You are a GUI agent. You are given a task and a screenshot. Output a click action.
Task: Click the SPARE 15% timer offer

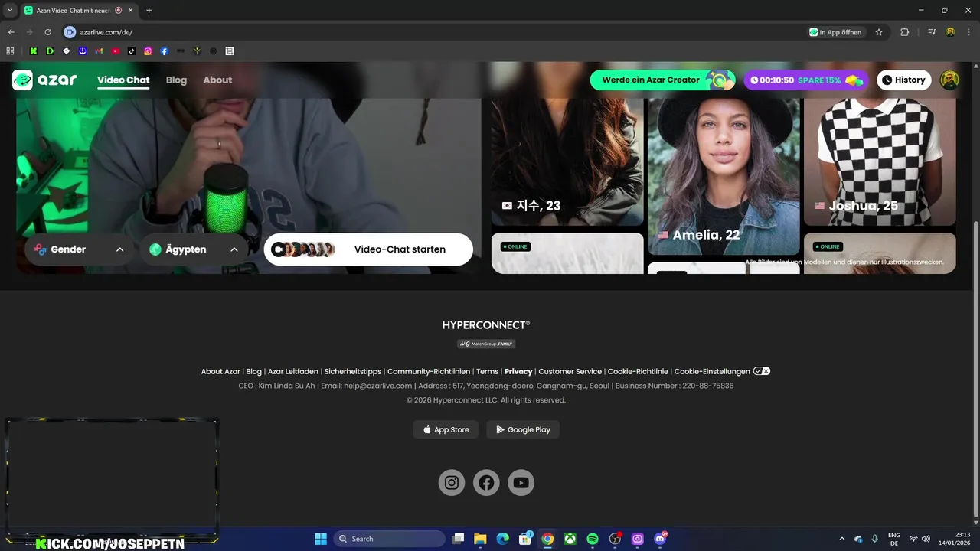click(806, 80)
